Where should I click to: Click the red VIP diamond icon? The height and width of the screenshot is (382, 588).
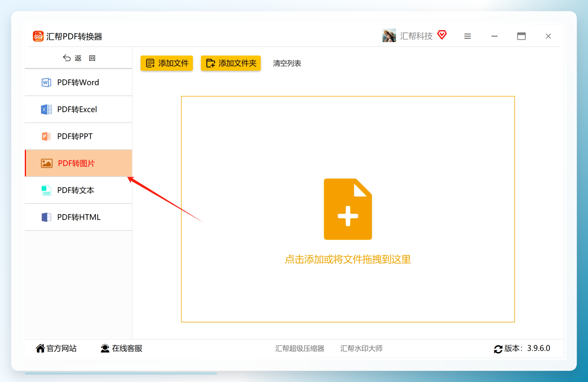(442, 35)
